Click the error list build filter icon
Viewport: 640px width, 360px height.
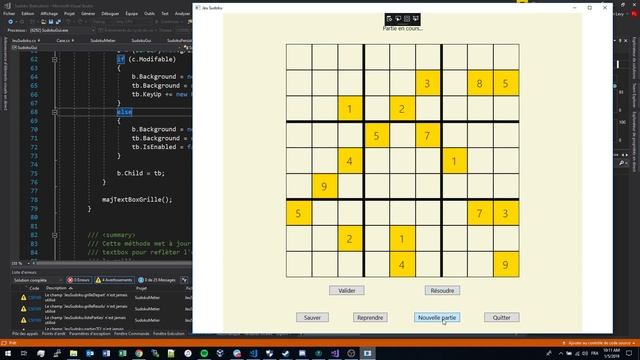click(184, 280)
